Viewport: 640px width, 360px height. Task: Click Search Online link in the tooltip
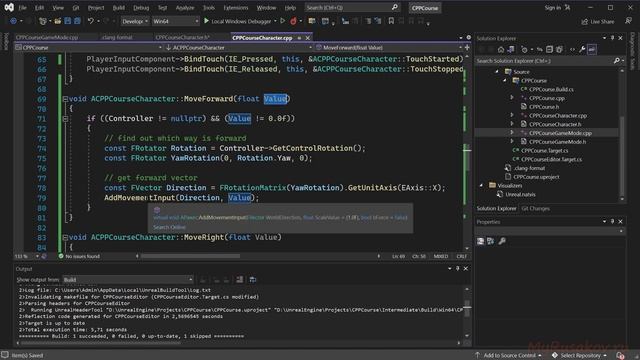169,227
